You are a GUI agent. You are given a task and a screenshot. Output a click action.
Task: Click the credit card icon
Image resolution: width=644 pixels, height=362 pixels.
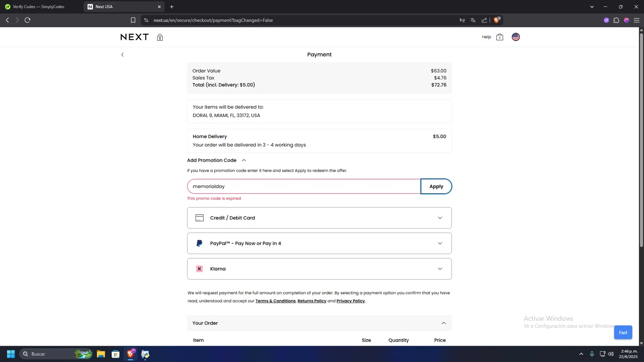(x=200, y=218)
